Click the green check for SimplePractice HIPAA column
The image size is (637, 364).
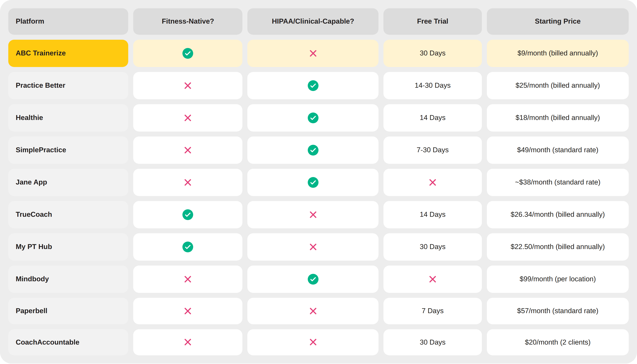[313, 150]
